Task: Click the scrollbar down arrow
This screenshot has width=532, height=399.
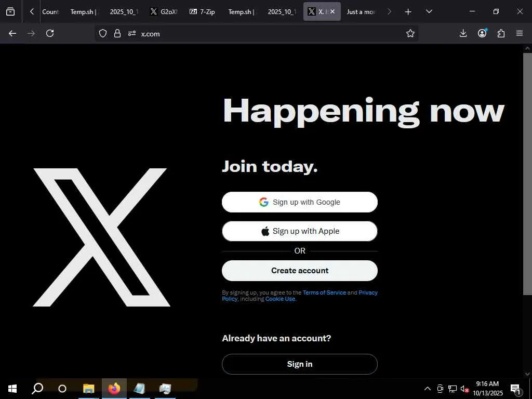Action: click(x=527, y=374)
